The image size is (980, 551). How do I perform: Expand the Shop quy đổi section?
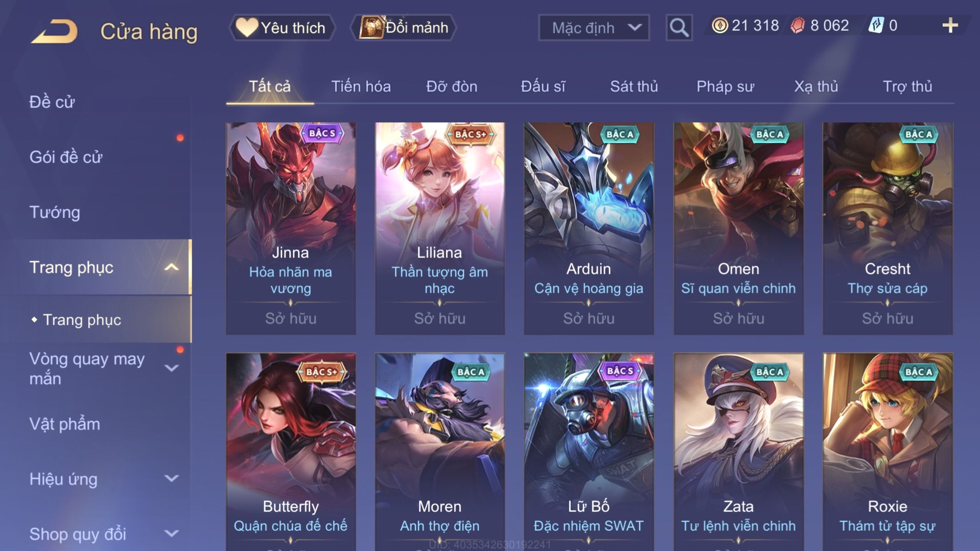click(171, 533)
